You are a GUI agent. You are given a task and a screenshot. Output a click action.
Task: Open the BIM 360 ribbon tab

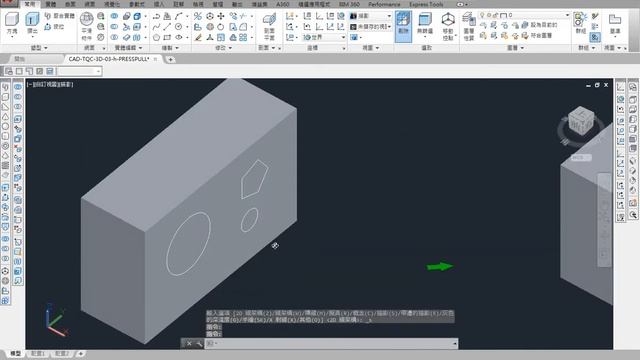[349, 4]
